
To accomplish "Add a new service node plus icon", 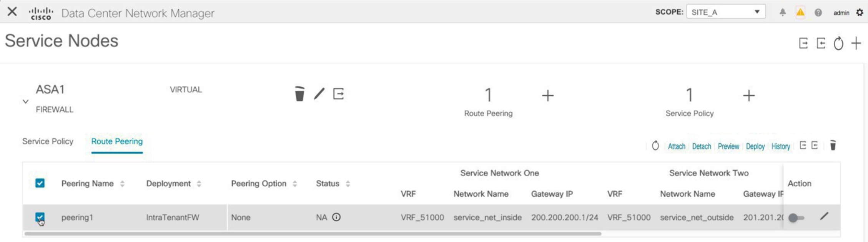I will tap(856, 43).
